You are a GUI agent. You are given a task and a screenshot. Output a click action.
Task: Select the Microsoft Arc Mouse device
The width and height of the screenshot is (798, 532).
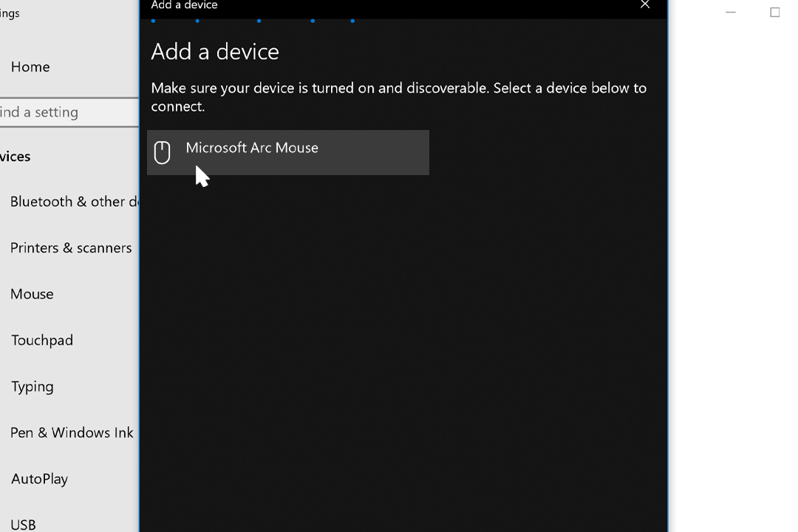click(288, 152)
